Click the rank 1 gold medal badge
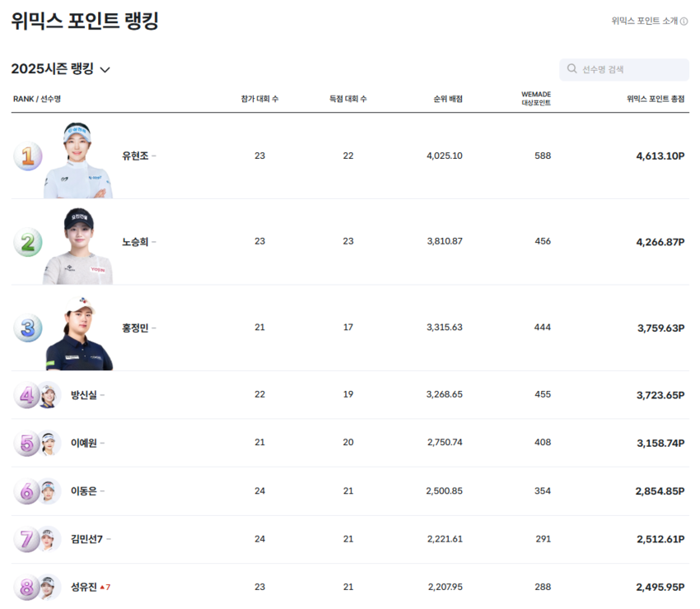Viewport: 700px width, 609px height. click(28, 156)
